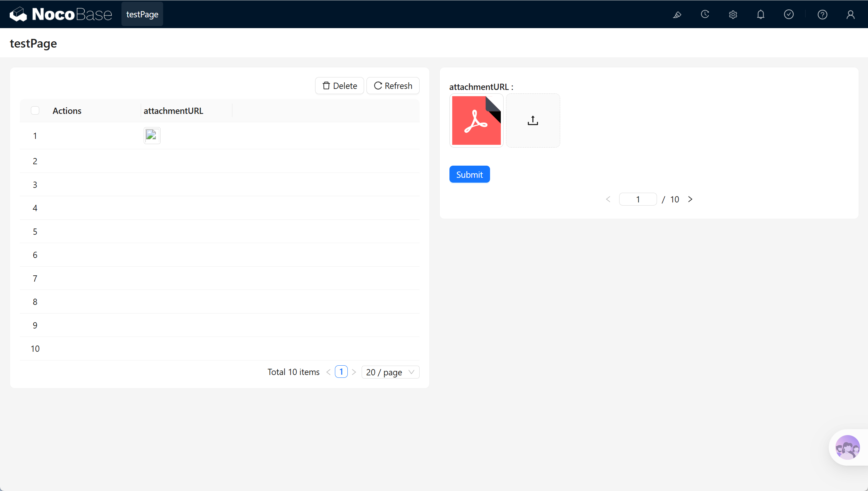Click the upload attachment box

click(533, 120)
